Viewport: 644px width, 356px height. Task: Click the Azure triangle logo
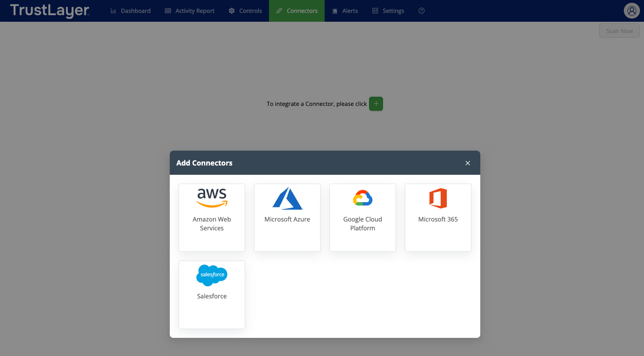(287, 198)
